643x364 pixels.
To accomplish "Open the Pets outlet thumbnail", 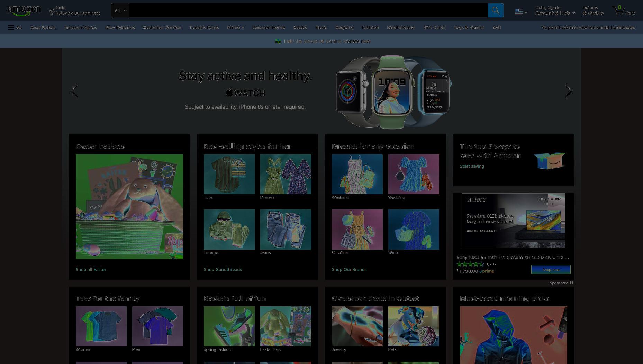I will [414, 326].
